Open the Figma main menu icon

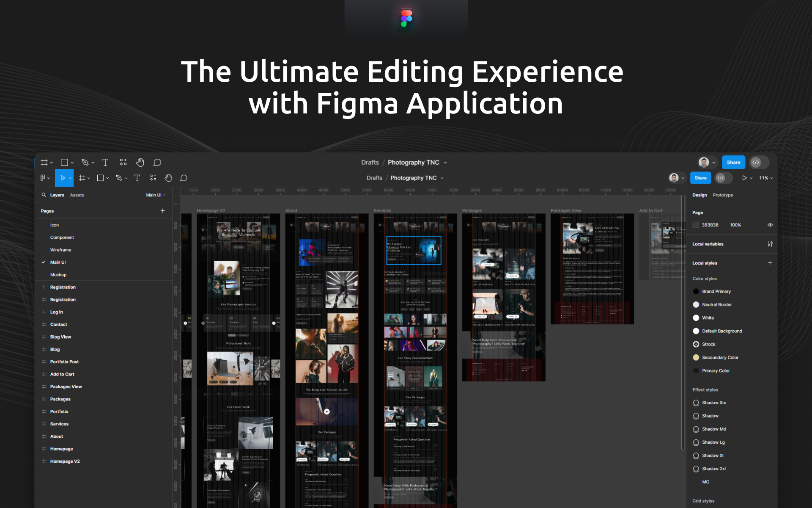pos(43,178)
